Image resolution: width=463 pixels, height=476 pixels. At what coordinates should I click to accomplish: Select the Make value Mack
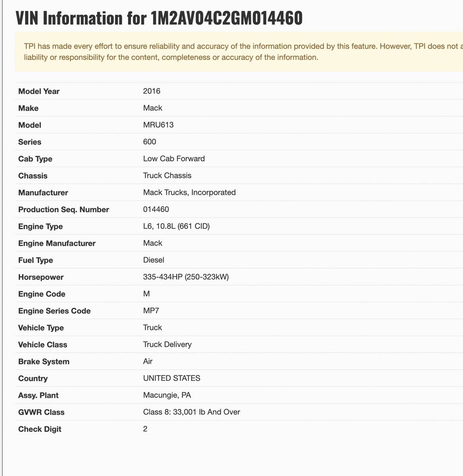pos(152,108)
